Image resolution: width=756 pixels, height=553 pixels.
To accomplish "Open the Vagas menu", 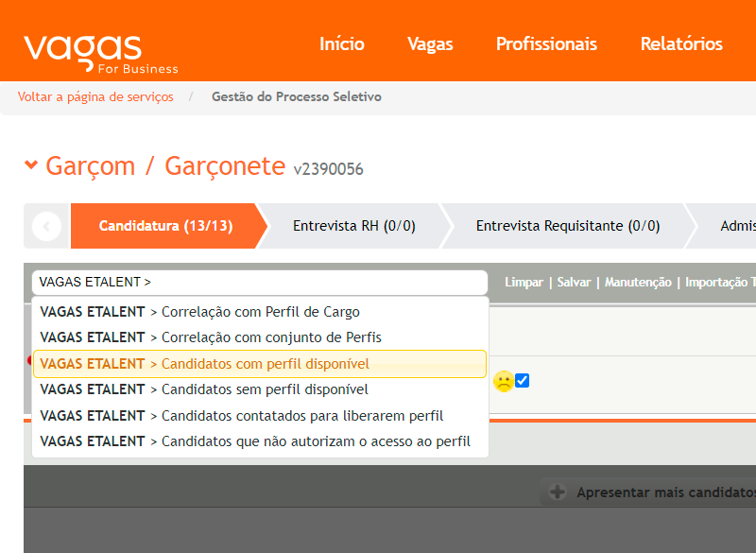I will click(x=430, y=44).
